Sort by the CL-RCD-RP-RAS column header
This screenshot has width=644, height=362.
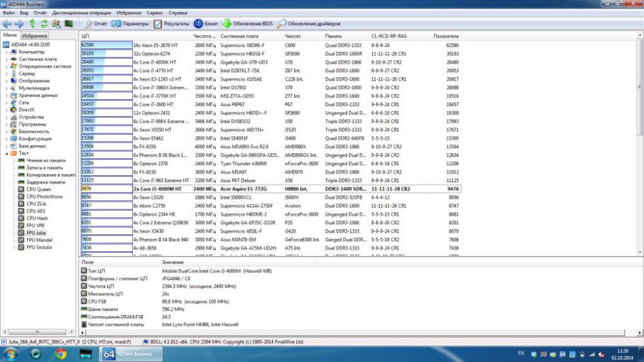point(393,36)
